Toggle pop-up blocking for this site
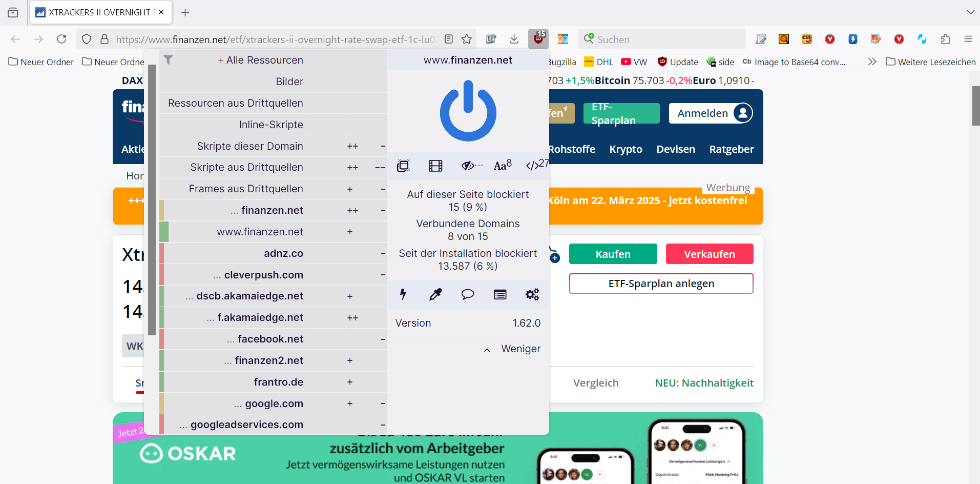The image size is (980, 484). (403, 166)
